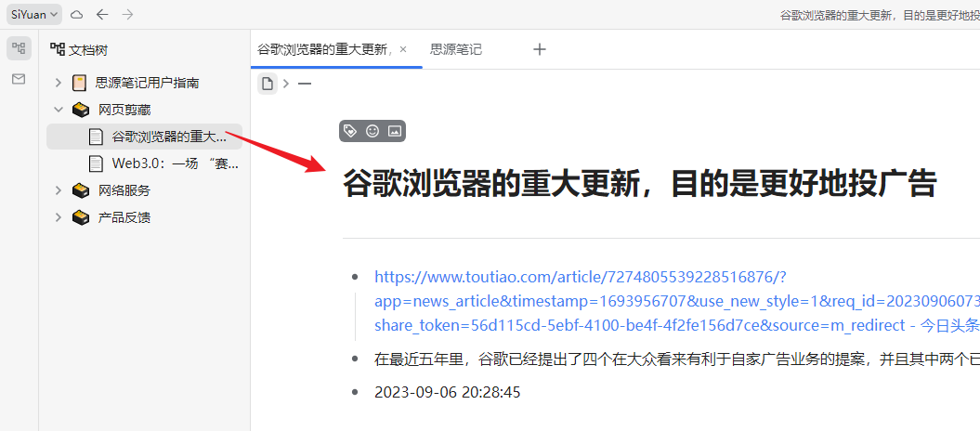Click the 文档树 panel header icon
Screen dimensions: 980x431
[x=58, y=50]
